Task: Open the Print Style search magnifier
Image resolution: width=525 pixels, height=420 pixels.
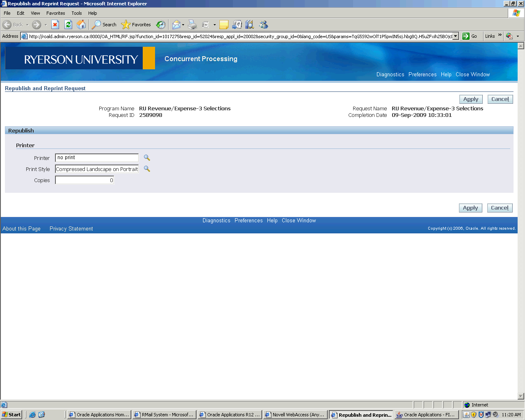Action: (147, 169)
